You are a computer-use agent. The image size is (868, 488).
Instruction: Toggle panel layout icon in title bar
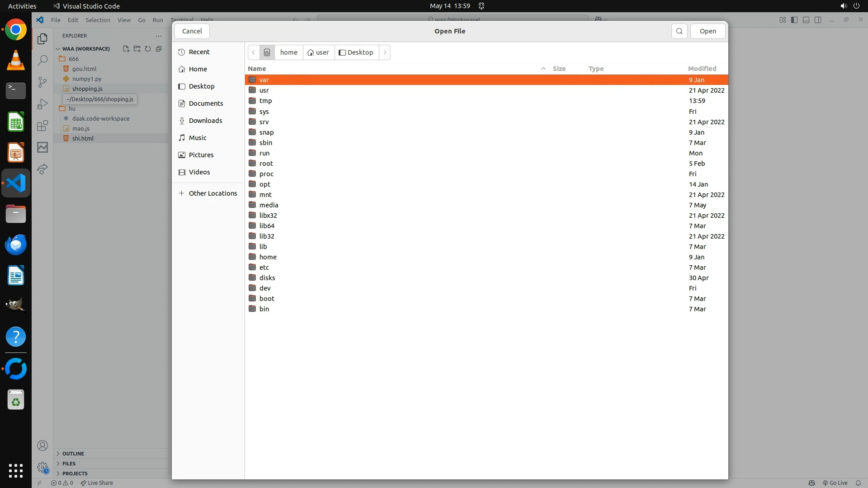[806, 20]
